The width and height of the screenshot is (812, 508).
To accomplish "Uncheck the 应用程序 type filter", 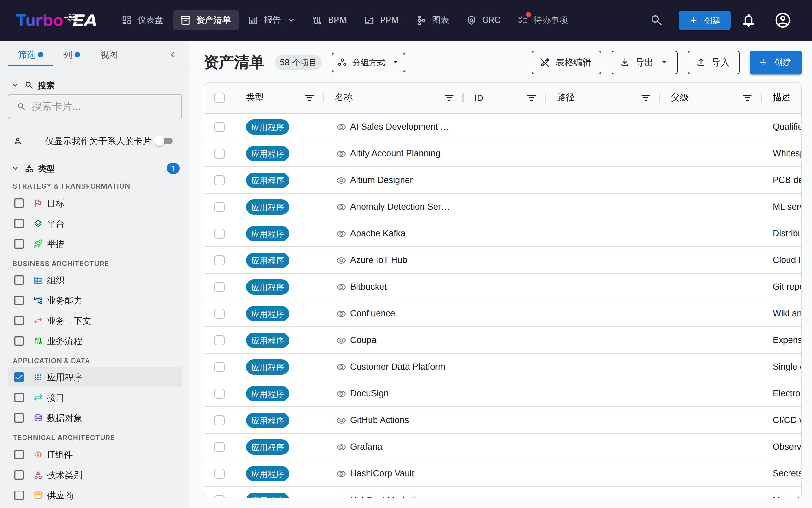I will tap(19, 377).
